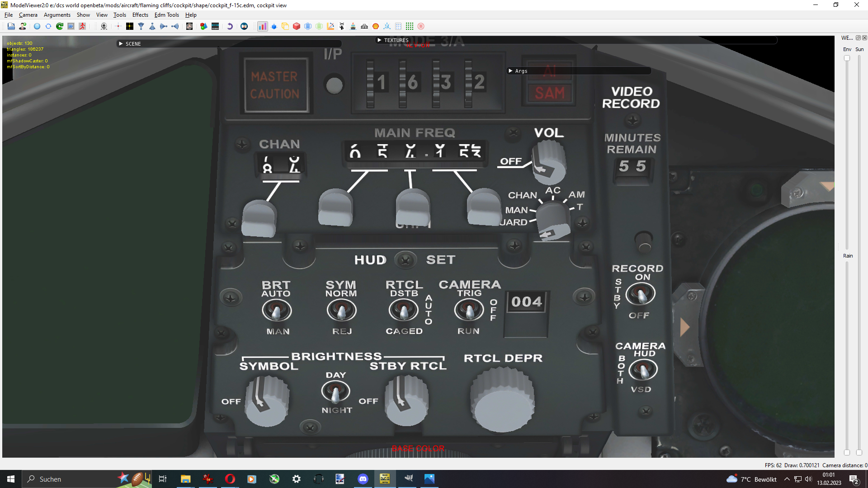Viewport: 868px width, 488px height.
Task: Click the yellow shell toolbar icon
Action: [x=376, y=26]
